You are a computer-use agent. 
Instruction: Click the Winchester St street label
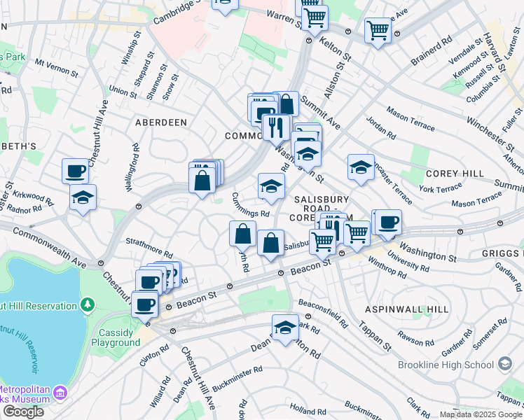pyautogui.click(x=490, y=134)
